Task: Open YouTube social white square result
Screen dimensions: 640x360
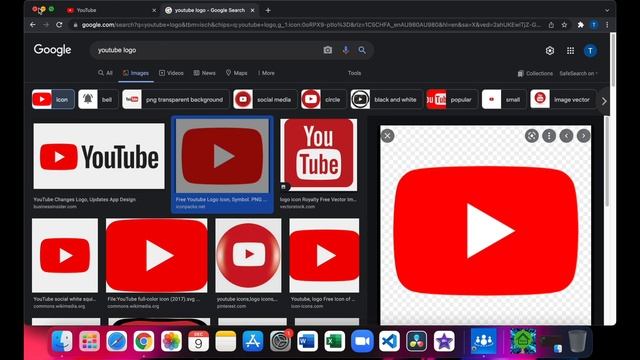Action: [x=65, y=255]
